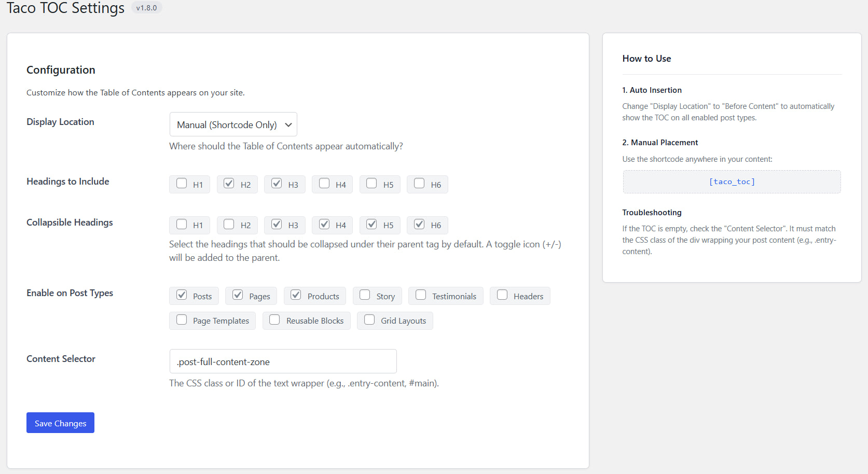
Task: Uncheck H3 under Collapsible Headings
Action: point(277,225)
